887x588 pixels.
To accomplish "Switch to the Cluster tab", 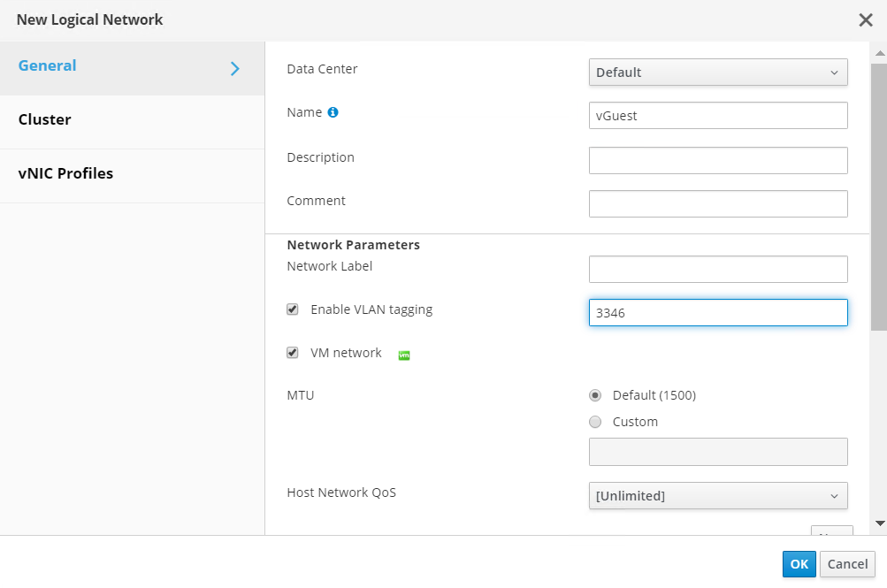I will point(45,119).
